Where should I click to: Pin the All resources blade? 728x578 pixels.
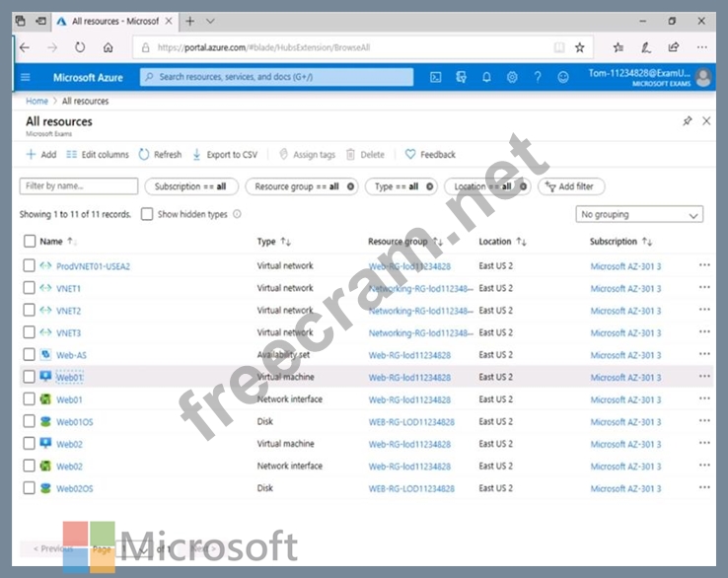pos(688,121)
